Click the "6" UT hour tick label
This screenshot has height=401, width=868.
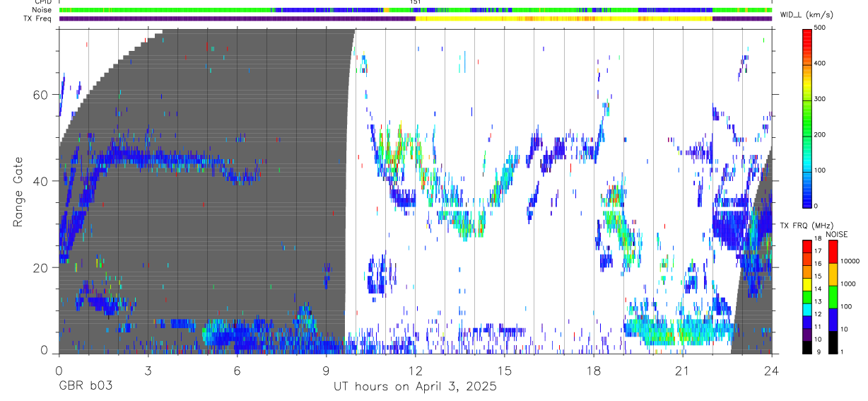pyautogui.click(x=237, y=370)
